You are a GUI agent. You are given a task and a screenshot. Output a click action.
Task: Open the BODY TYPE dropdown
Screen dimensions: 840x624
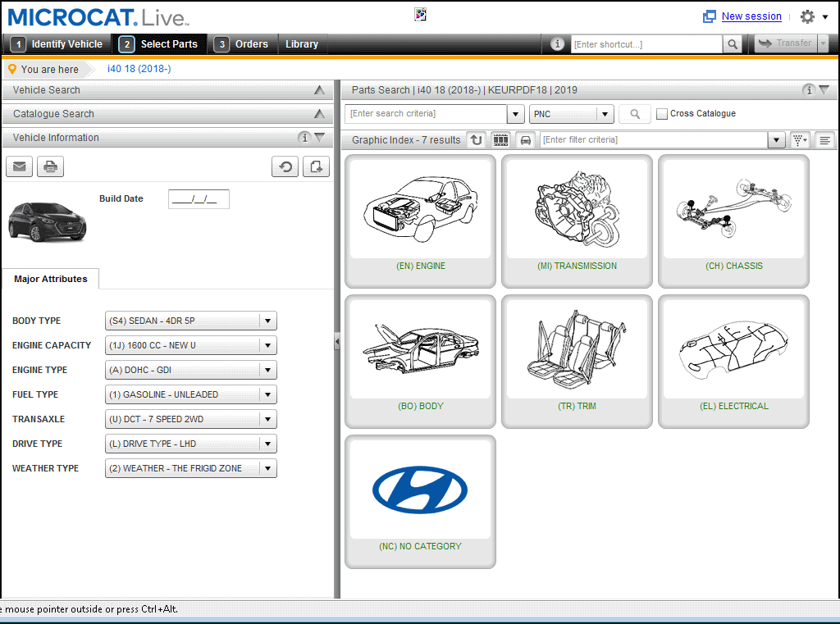click(269, 321)
